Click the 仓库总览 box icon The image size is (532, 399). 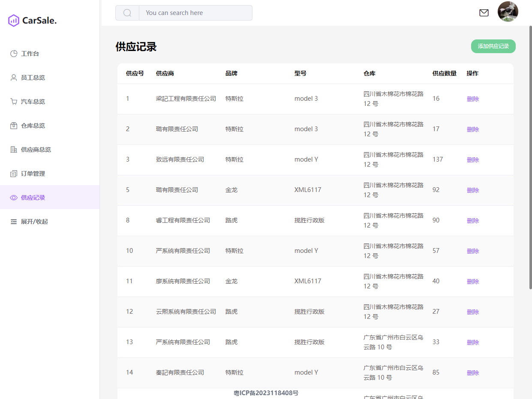pyautogui.click(x=14, y=126)
